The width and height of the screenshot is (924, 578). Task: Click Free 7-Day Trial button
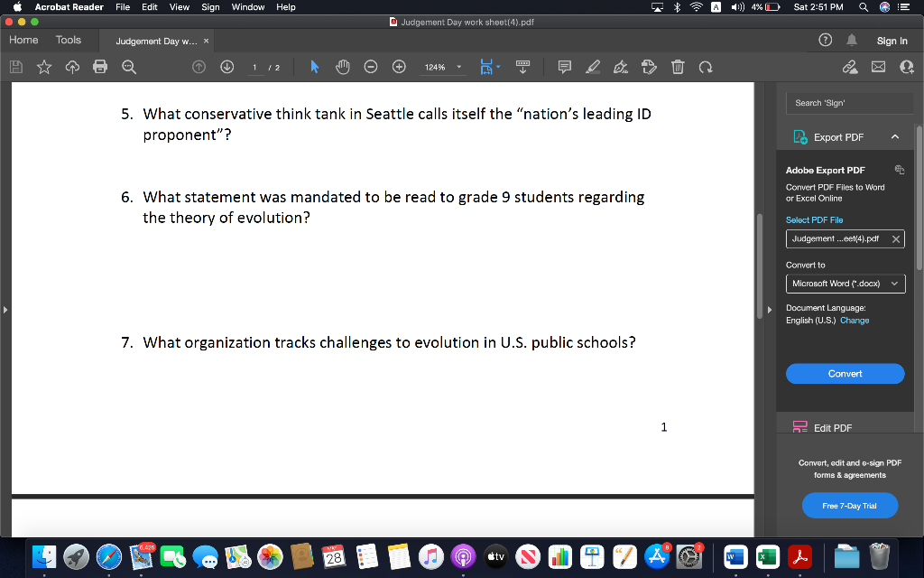[x=849, y=506]
